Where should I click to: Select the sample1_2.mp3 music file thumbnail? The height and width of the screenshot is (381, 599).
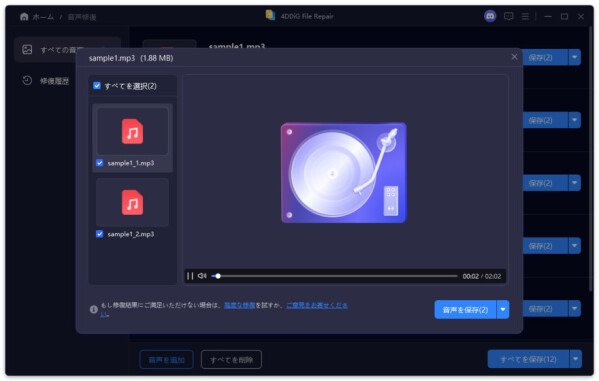(132, 203)
